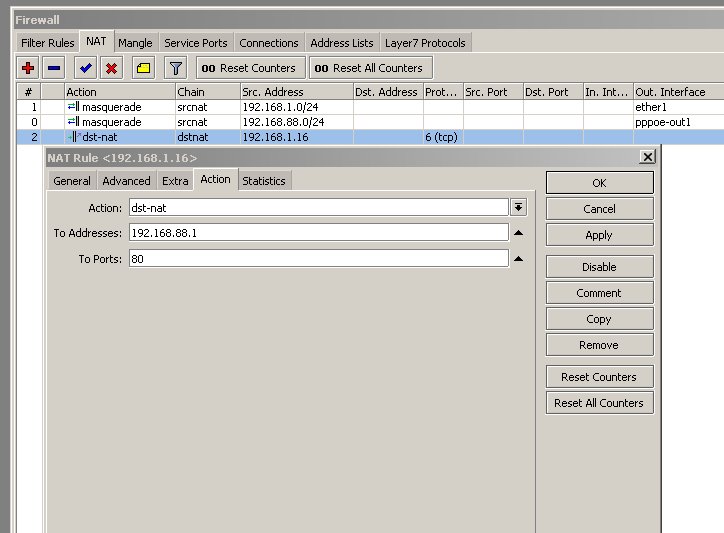Viewport: 724px width, 533px height.
Task: Close the NAT Rule dialog
Action: point(647,157)
